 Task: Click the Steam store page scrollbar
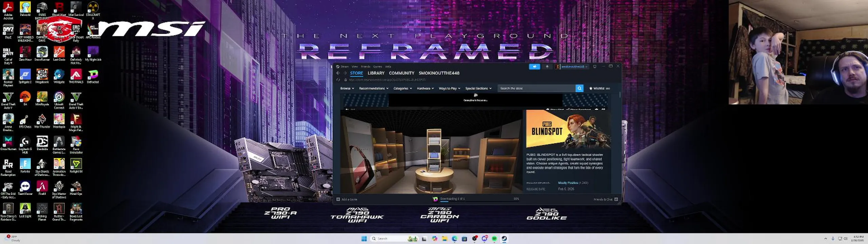[620, 95]
